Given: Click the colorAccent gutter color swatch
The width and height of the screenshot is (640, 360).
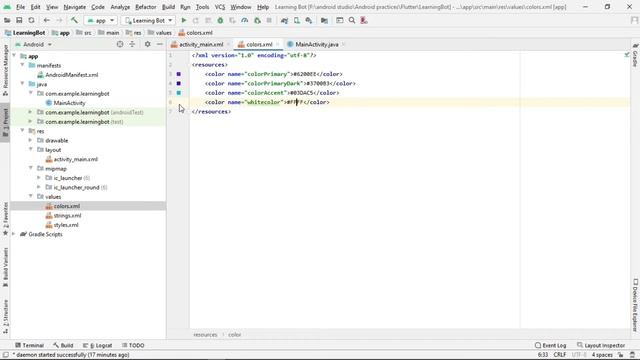Looking at the screenshot, I should [x=179, y=93].
